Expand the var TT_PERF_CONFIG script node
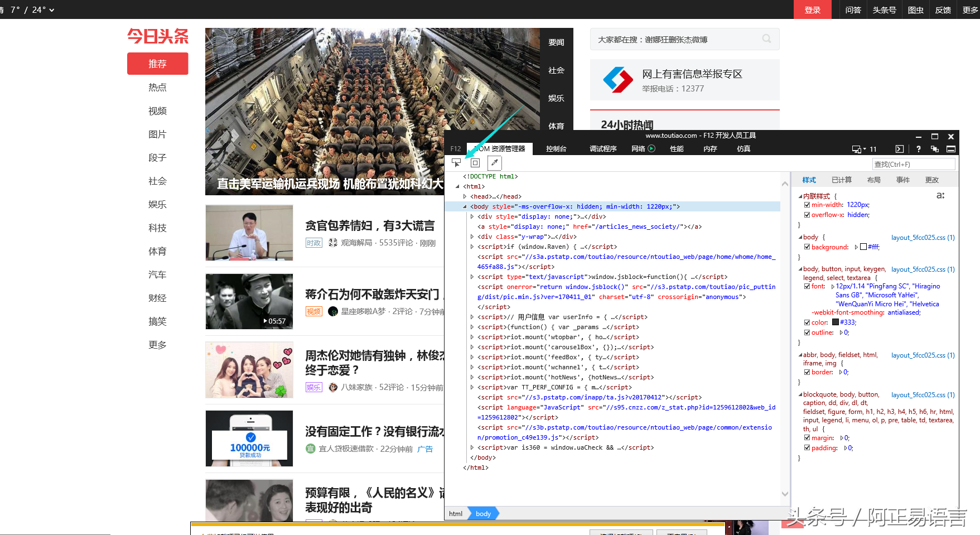The width and height of the screenshot is (980, 535). pyautogui.click(x=472, y=387)
